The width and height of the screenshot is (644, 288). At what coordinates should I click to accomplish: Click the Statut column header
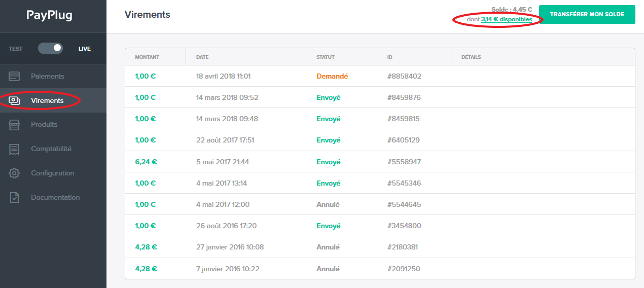325,57
